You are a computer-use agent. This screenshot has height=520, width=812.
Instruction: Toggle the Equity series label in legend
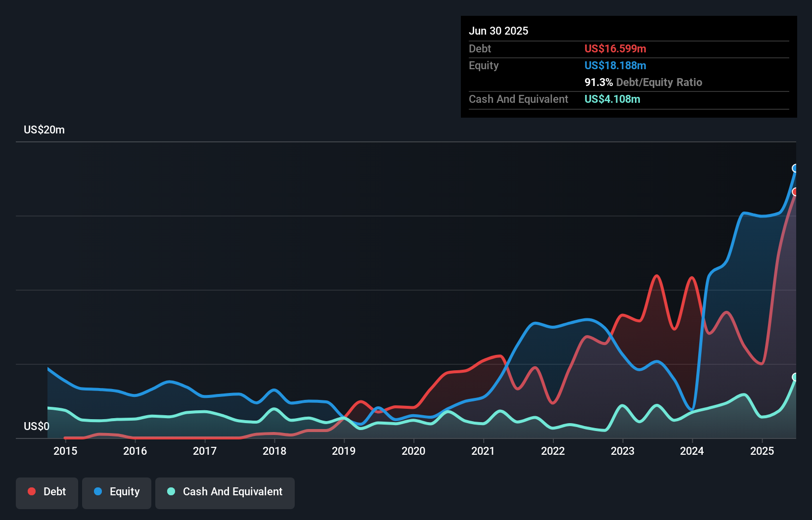click(x=125, y=491)
